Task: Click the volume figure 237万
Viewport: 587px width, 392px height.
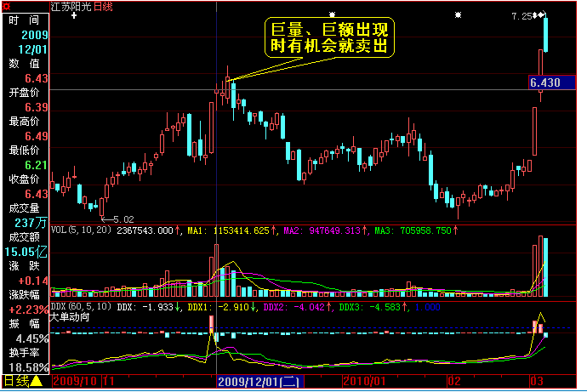Action: tap(31, 223)
